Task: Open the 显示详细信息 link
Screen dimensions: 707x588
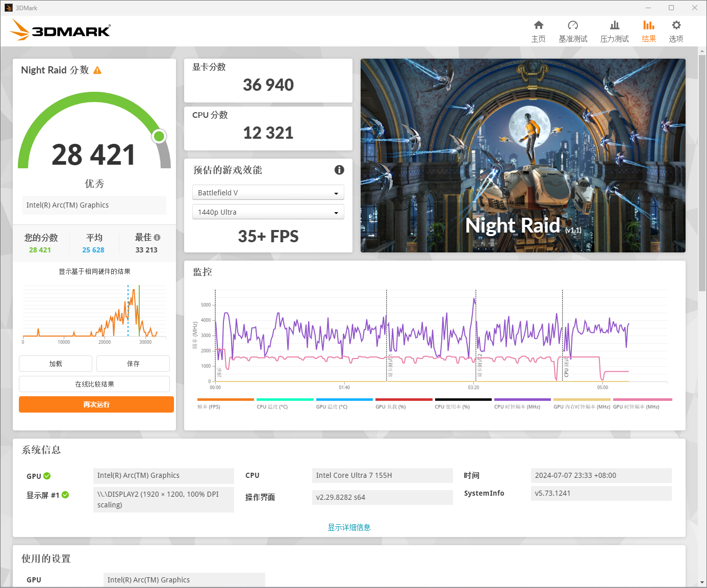Action: click(349, 527)
